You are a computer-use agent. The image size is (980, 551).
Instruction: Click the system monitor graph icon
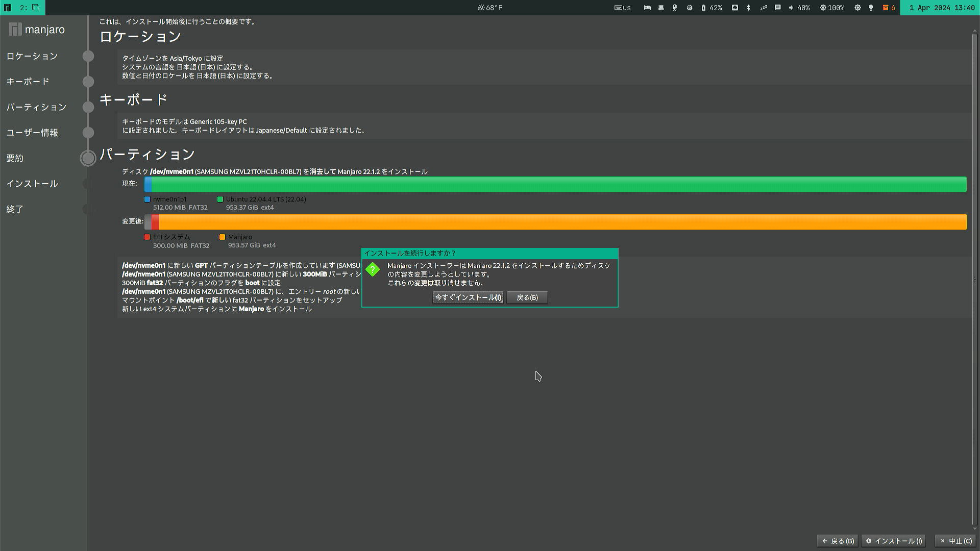pos(735,8)
